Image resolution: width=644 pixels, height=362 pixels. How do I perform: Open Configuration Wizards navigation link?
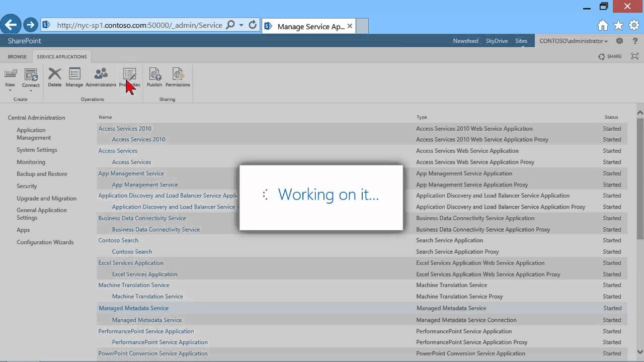pyautogui.click(x=45, y=242)
